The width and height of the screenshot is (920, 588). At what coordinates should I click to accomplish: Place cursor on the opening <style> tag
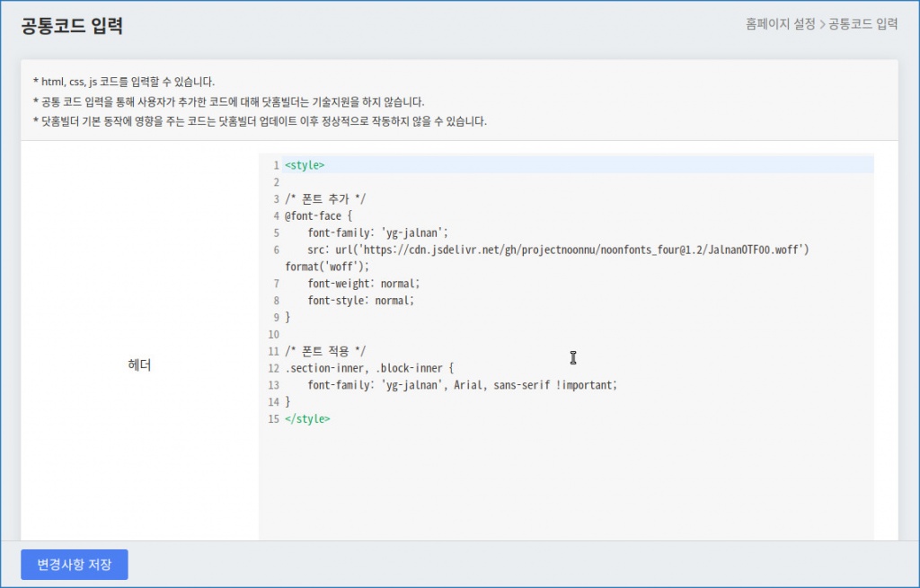pos(305,165)
